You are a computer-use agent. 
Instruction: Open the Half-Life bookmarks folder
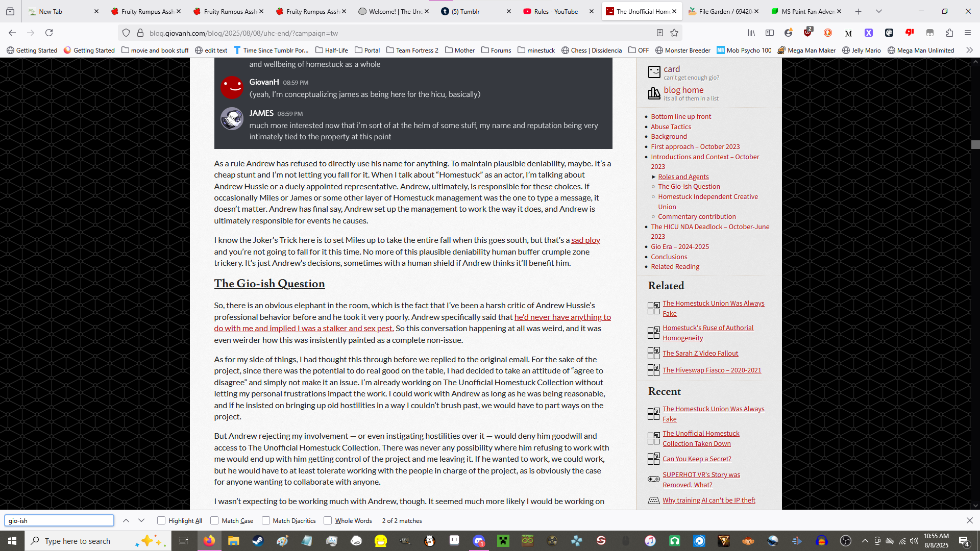tap(332, 50)
